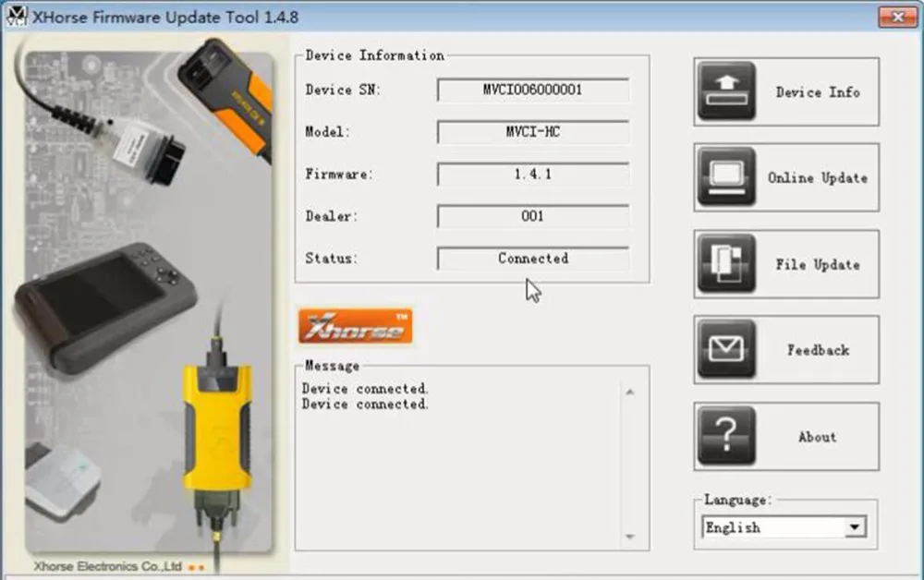924x580 pixels.
Task: Click the 'Language:' label
Action: click(x=737, y=500)
